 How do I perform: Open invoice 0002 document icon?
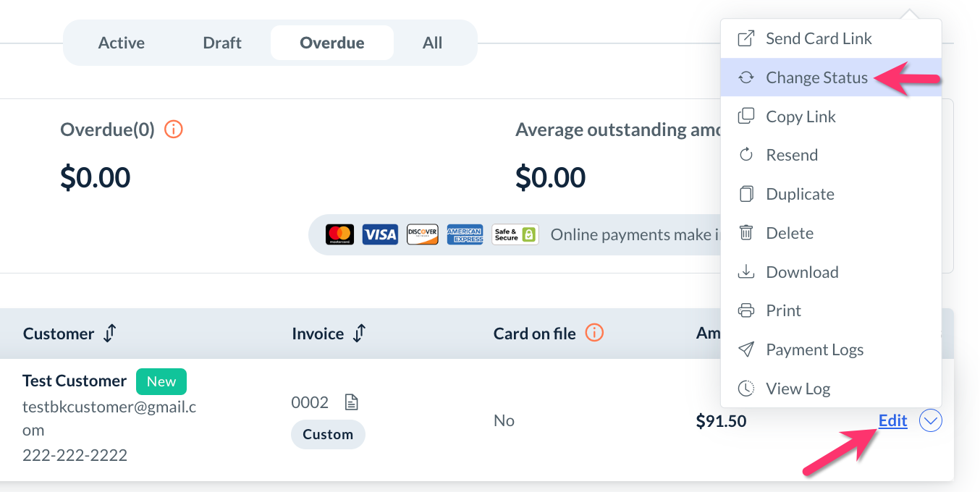pos(351,402)
